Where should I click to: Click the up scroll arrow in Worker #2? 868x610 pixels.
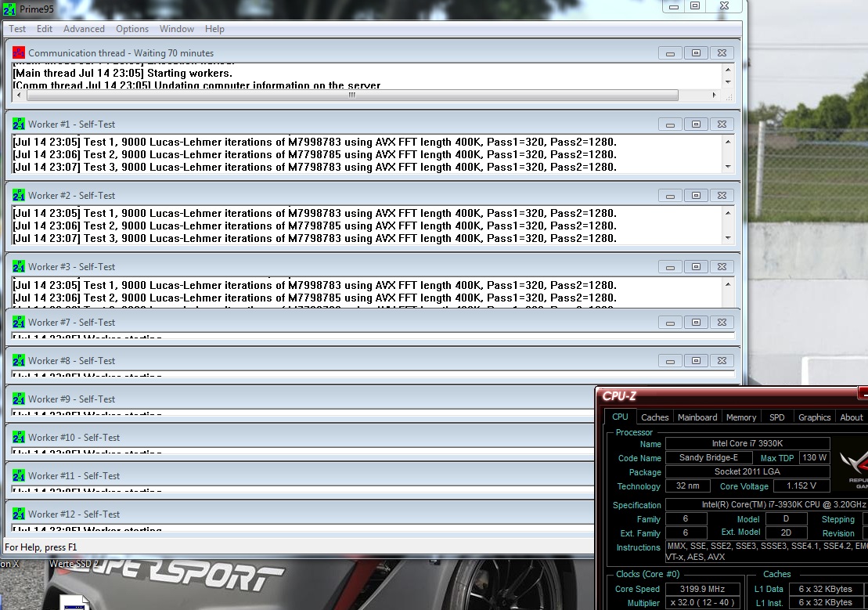click(728, 213)
